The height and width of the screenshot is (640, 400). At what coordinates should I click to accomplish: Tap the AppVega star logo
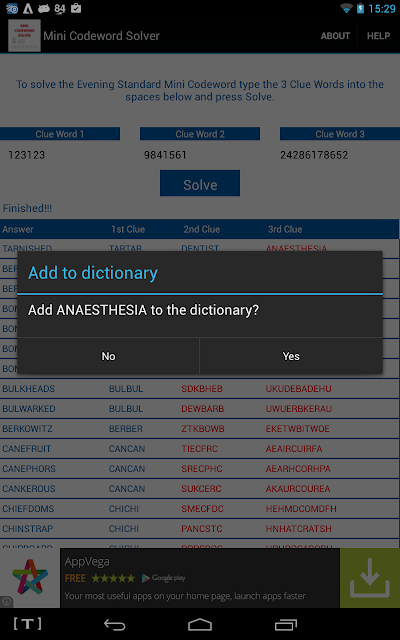click(30, 577)
